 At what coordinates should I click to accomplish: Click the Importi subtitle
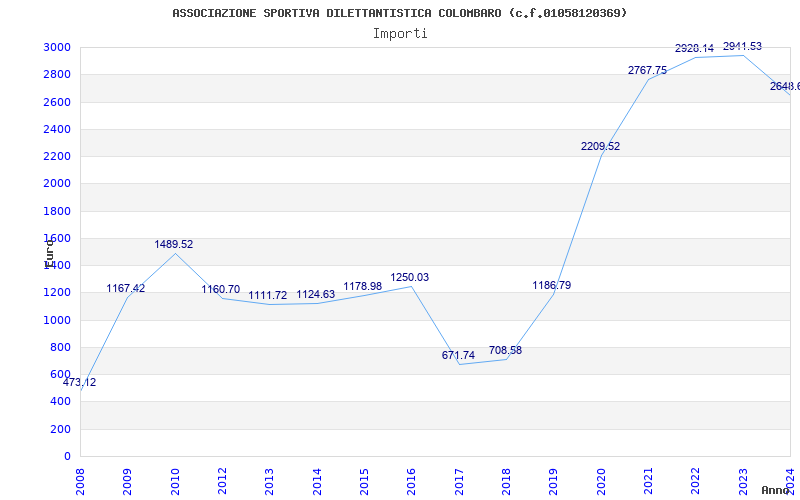pos(400,34)
